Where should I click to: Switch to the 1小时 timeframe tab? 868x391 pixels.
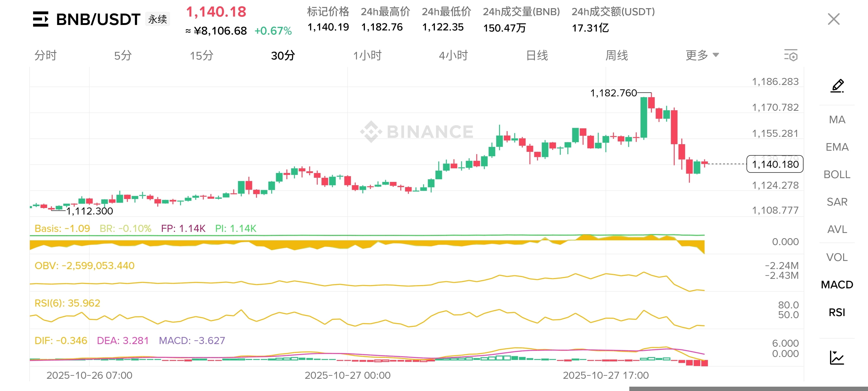367,55
